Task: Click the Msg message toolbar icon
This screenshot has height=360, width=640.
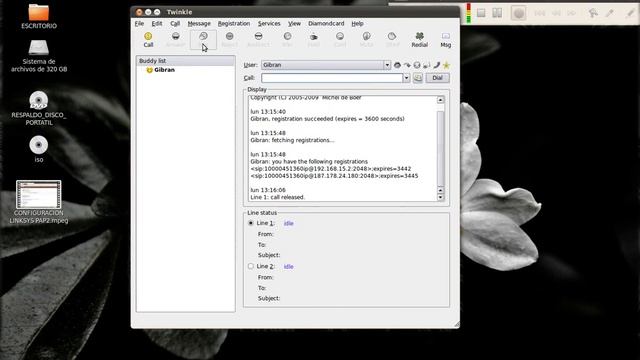Action: (446, 40)
